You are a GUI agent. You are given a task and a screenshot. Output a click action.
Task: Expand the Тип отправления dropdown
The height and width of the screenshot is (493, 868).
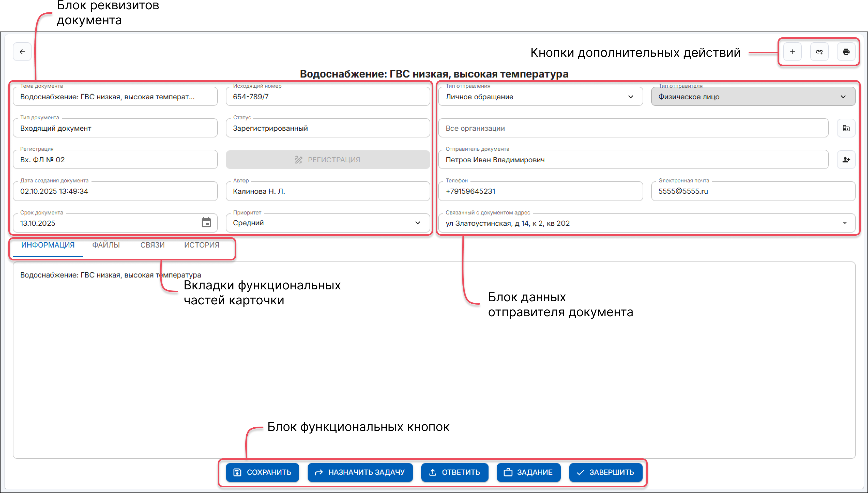click(x=630, y=97)
